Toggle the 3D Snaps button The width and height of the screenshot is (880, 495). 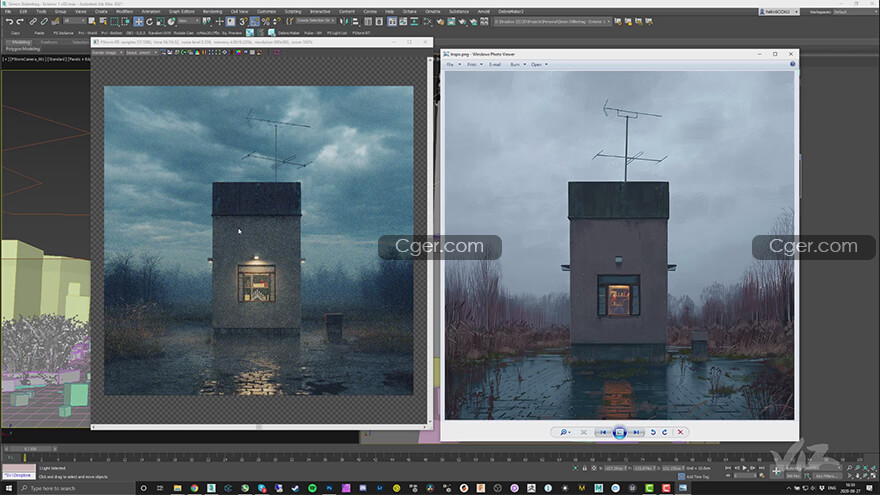coord(243,21)
